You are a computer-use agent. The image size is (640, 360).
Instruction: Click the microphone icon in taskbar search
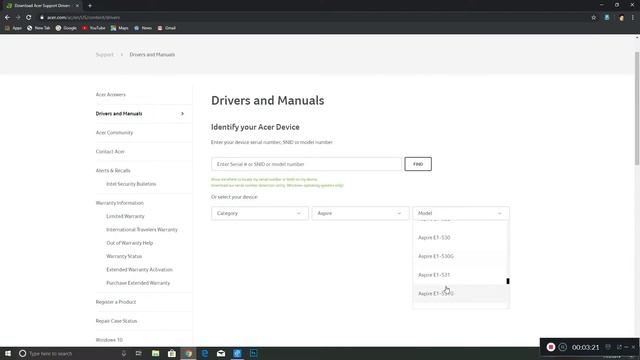pyautogui.click(x=124, y=353)
